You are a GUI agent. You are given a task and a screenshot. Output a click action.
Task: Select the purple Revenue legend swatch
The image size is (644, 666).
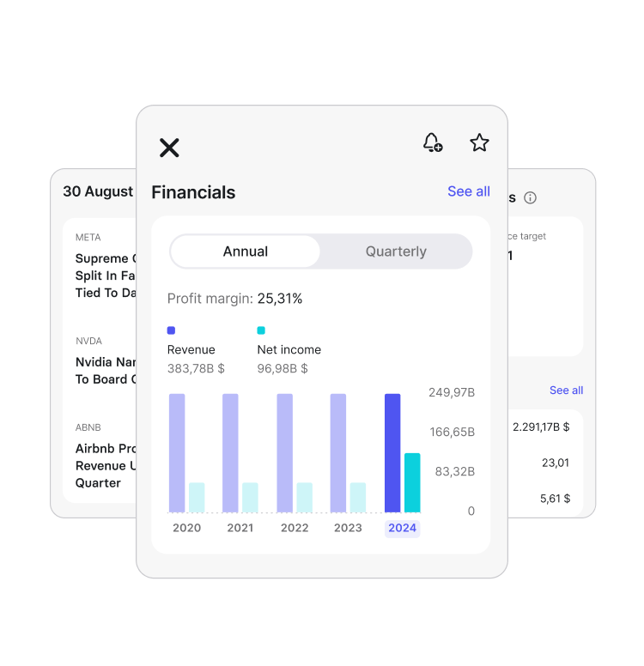coord(171,330)
